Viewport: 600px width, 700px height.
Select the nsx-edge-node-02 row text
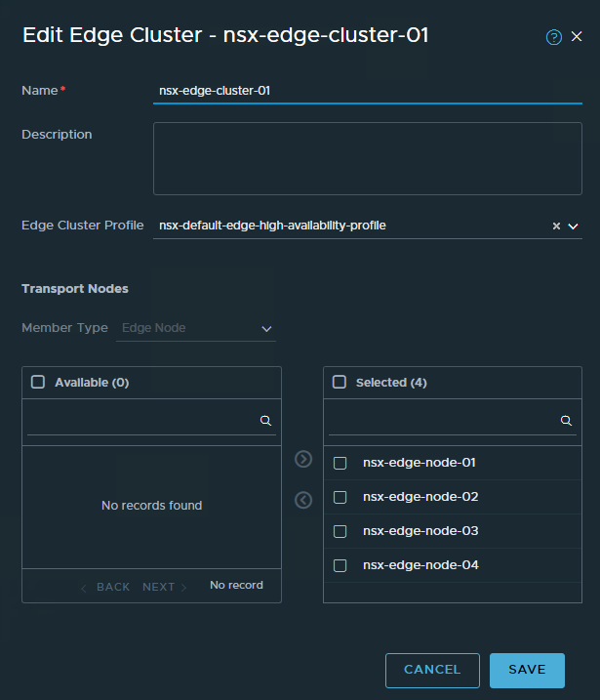420,496
